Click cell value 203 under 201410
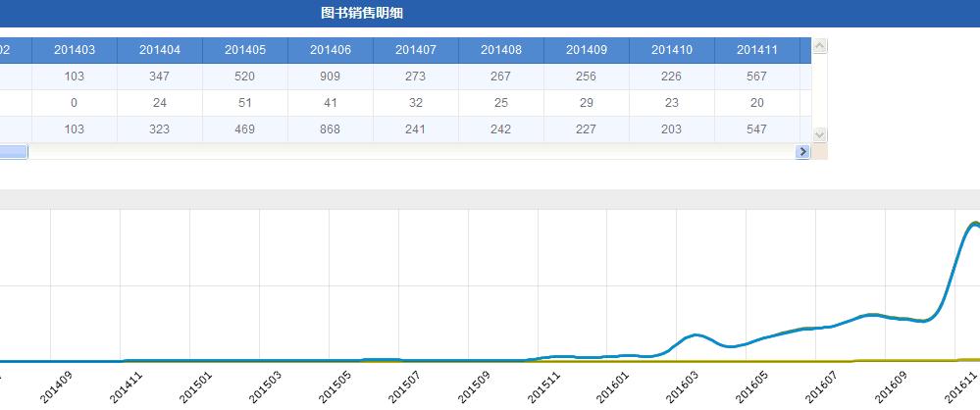 point(671,129)
